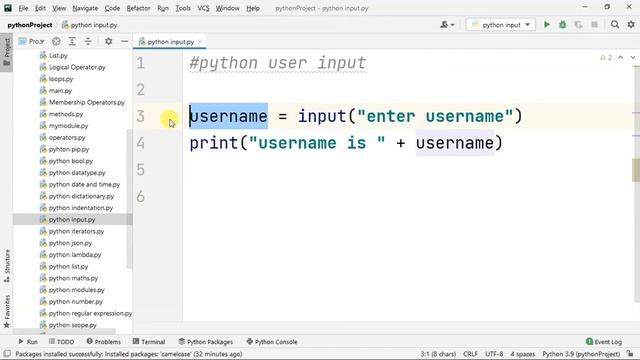640x360 pixels.
Task: Toggle the Favorites tool window stripe button
Action: pos(7,312)
